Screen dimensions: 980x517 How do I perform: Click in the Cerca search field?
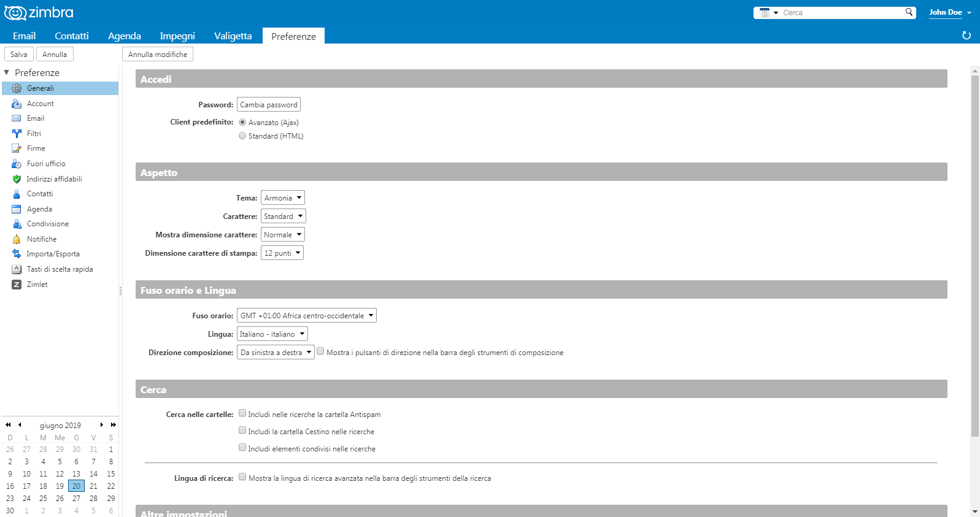click(x=843, y=12)
